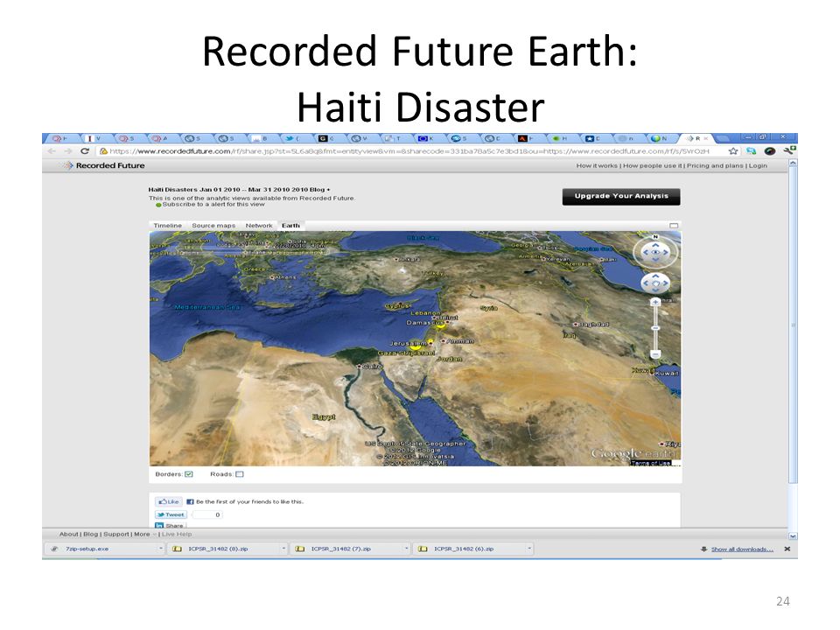840x630 pixels.
Task: Switch to the Network tab
Action: (x=259, y=226)
